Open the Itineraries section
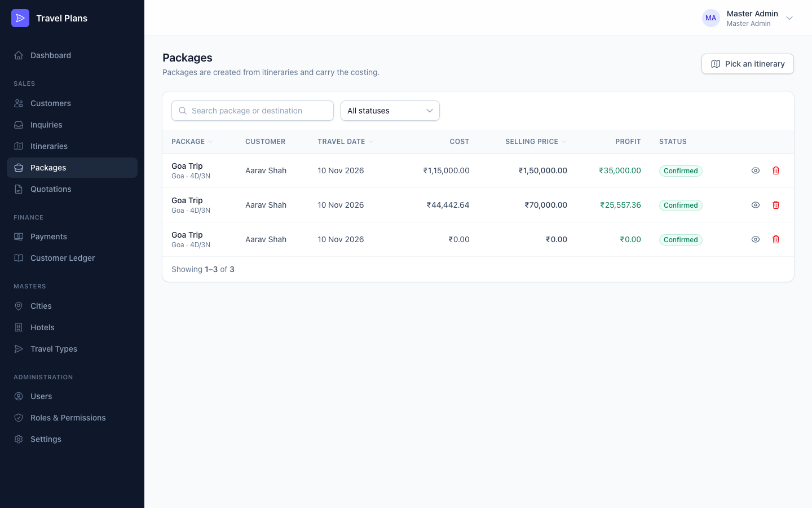The image size is (812, 508). point(72,146)
